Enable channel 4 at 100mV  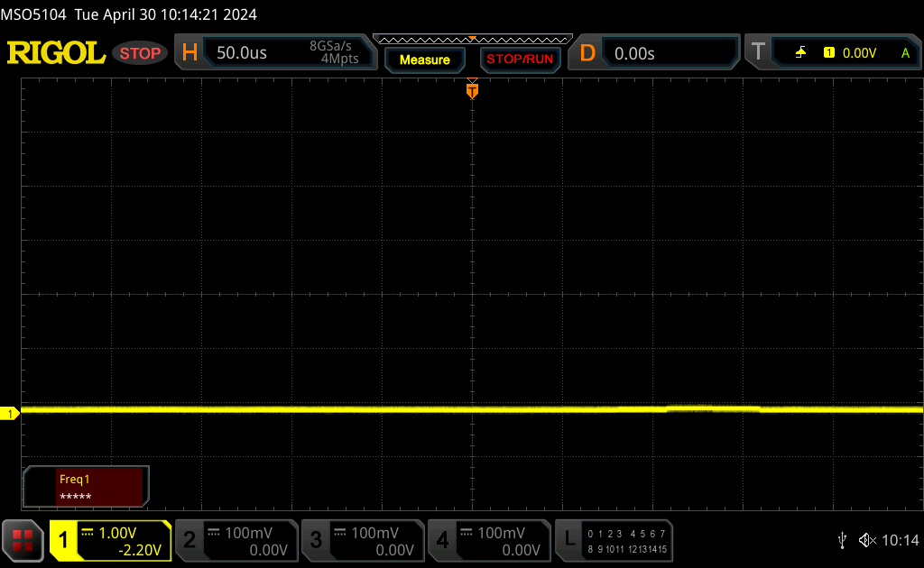click(489, 540)
